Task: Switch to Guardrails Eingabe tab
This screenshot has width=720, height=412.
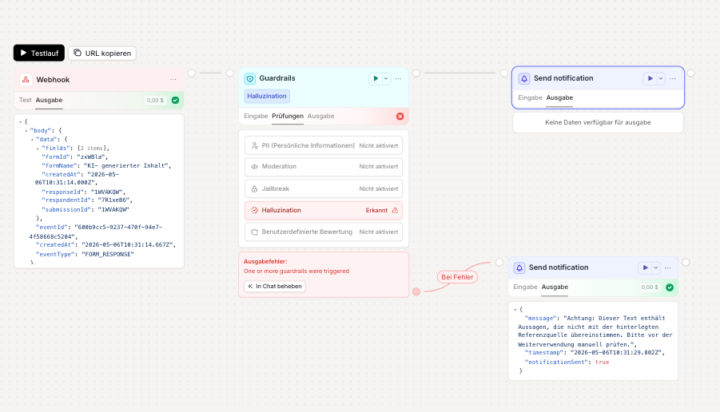Action: (256, 116)
